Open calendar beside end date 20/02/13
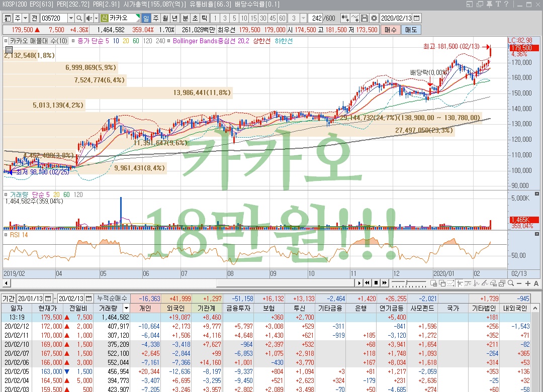The width and height of the screenshot is (543, 392). (89, 299)
